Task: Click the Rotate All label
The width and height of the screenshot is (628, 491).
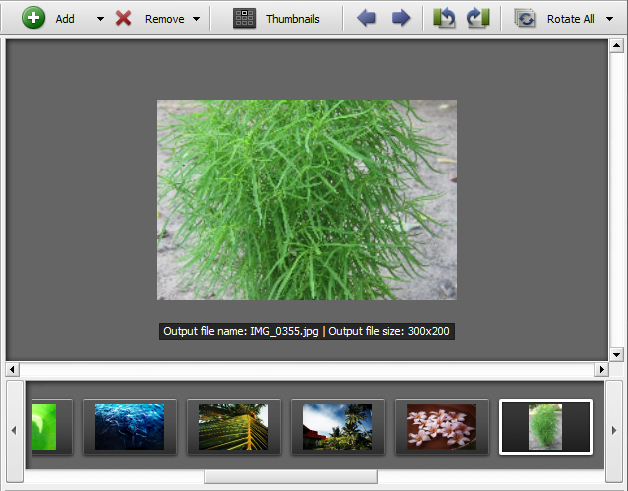Action: (570, 19)
